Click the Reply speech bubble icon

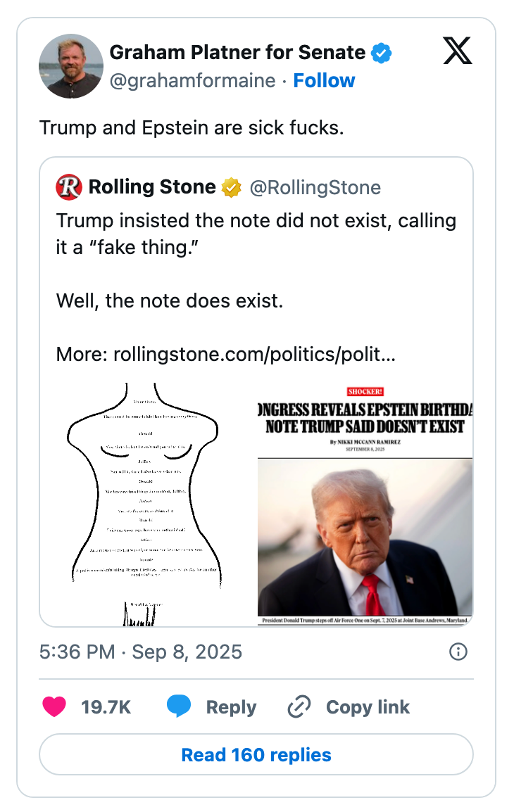pos(178,706)
